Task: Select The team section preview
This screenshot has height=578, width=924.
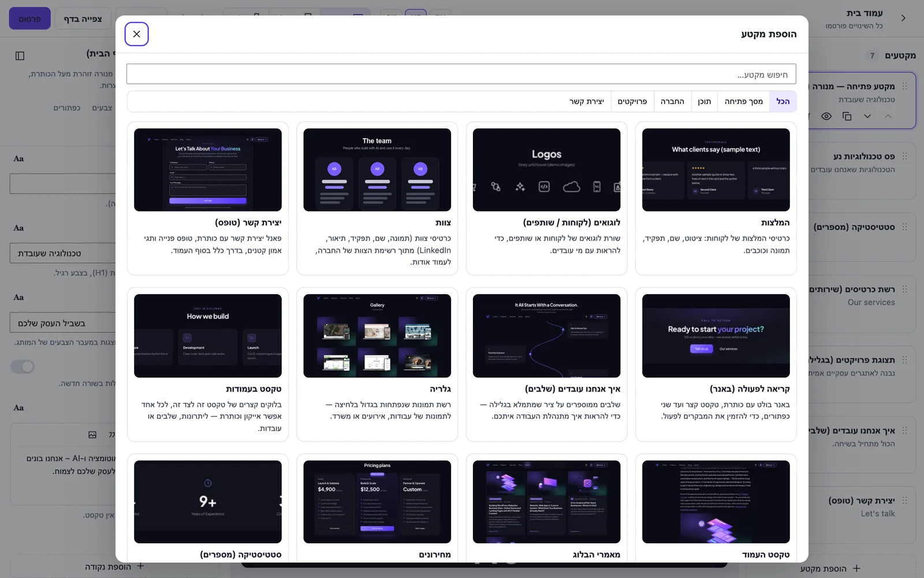Action: 377,169
